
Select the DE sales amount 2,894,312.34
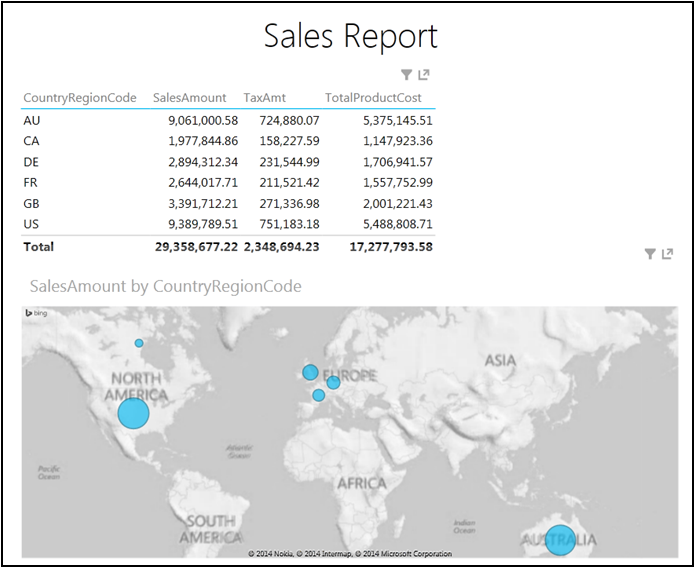[196, 162]
